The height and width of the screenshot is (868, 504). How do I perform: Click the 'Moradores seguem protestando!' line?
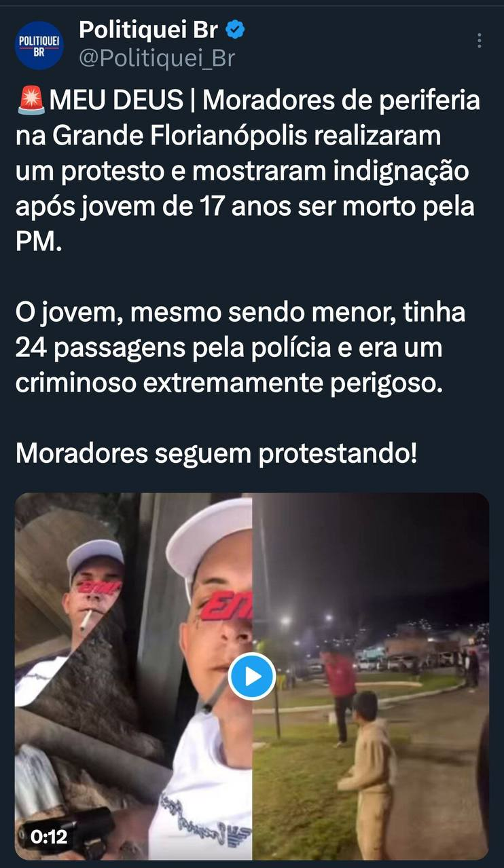[x=217, y=453]
